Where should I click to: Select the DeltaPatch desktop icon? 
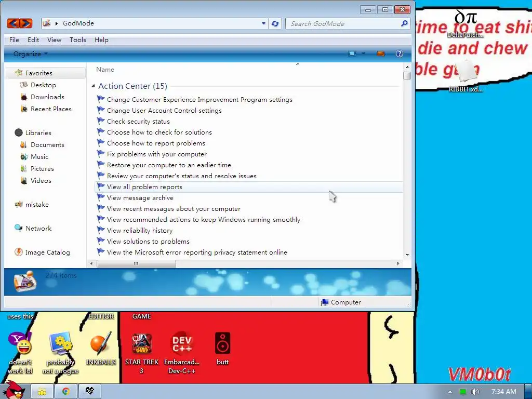click(x=466, y=24)
